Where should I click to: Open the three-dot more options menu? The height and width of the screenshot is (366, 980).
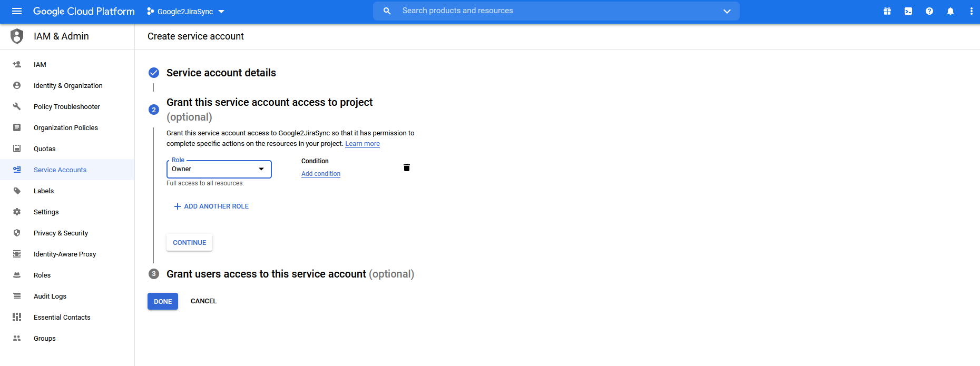click(x=971, y=11)
